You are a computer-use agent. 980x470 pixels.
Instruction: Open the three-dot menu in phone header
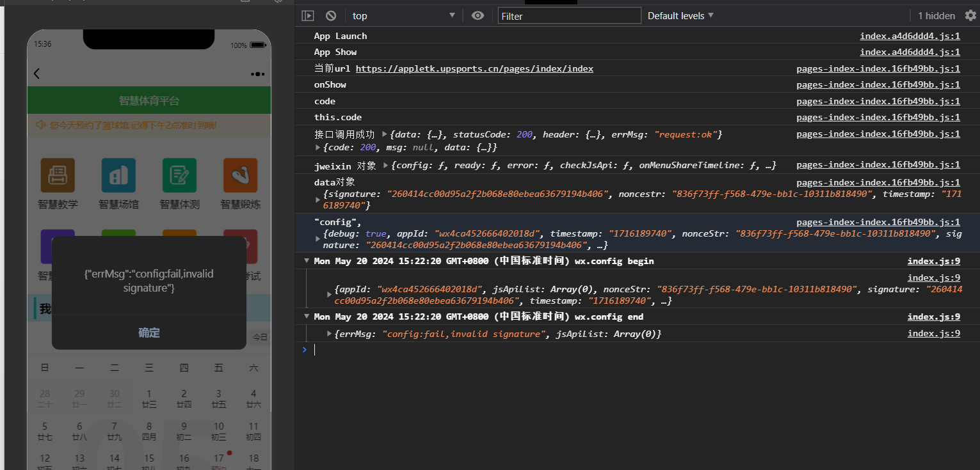coord(258,74)
